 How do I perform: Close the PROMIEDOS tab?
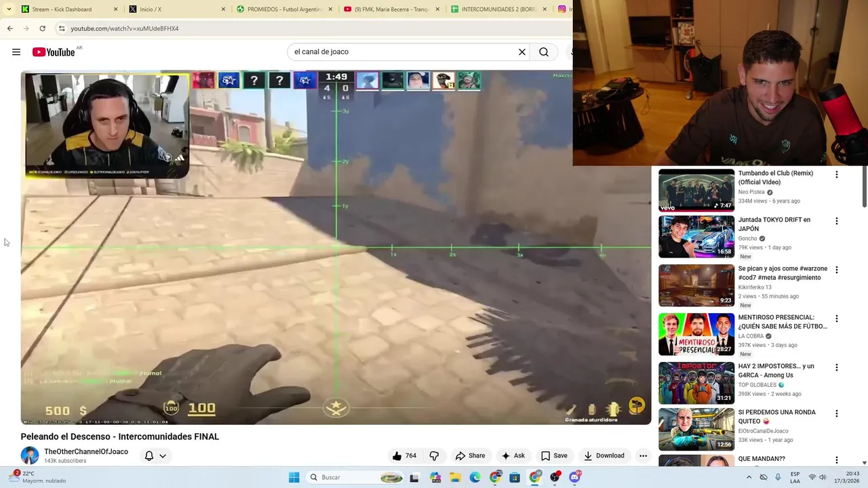330,9
